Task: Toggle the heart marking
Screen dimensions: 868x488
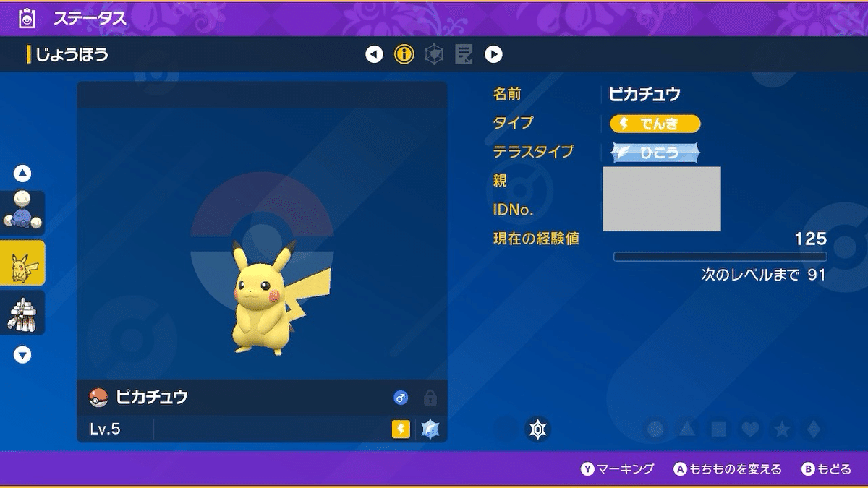Action: (751, 429)
